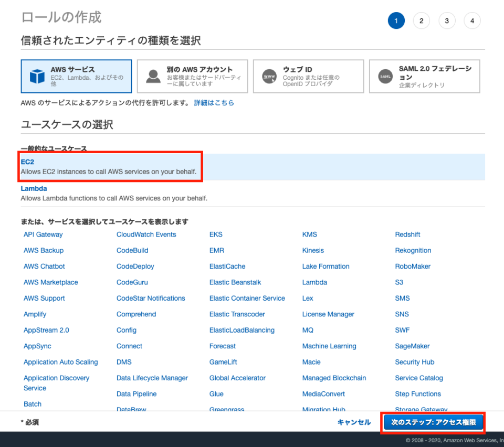
Task: Select the SageMaker service
Action: click(413, 346)
